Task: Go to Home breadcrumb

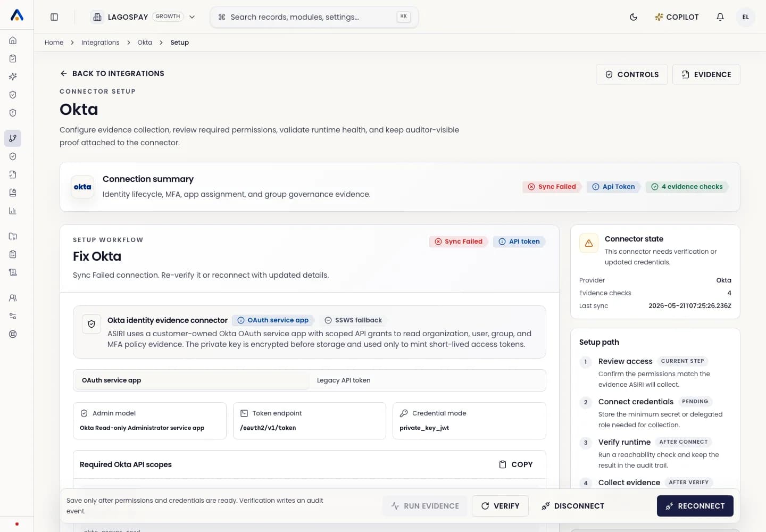Action: point(54,43)
